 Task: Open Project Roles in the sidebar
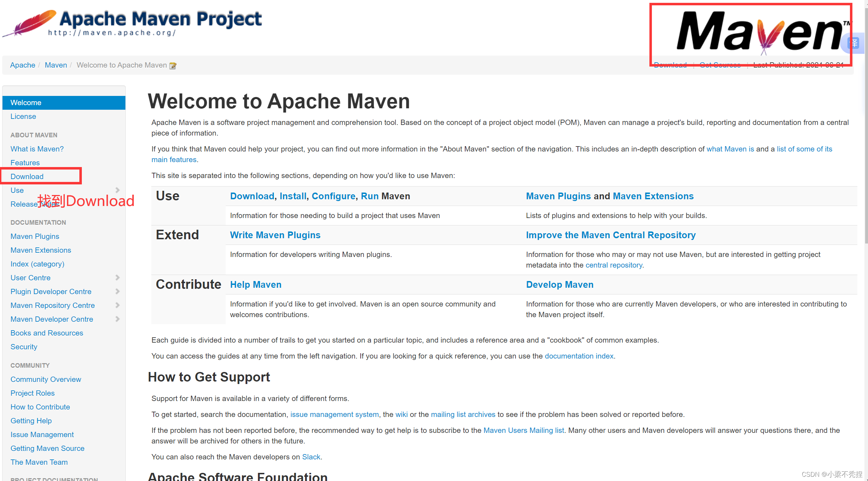pos(33,393)
